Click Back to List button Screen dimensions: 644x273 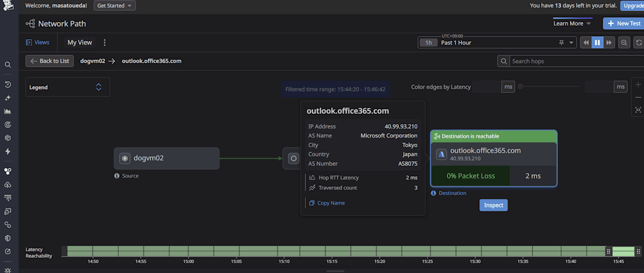(50, 61)
